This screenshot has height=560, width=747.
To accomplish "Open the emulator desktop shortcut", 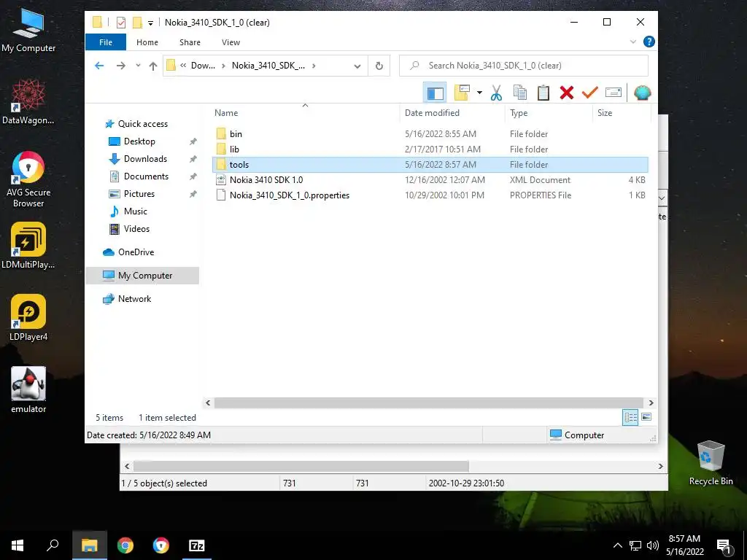I will tap(28, 390).
